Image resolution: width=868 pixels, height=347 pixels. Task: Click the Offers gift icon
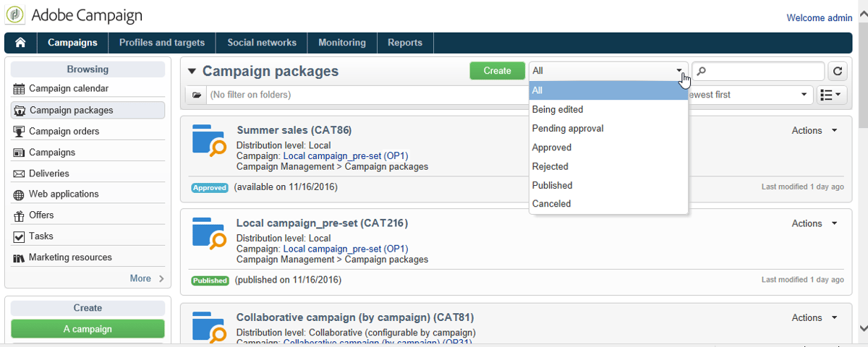tap(19, 215)
